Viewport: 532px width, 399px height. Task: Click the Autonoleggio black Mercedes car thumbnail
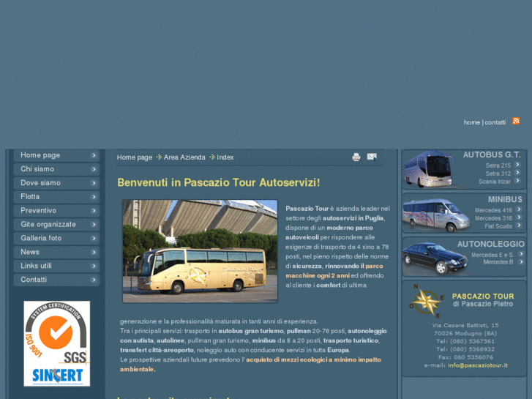tap(435, 258)
